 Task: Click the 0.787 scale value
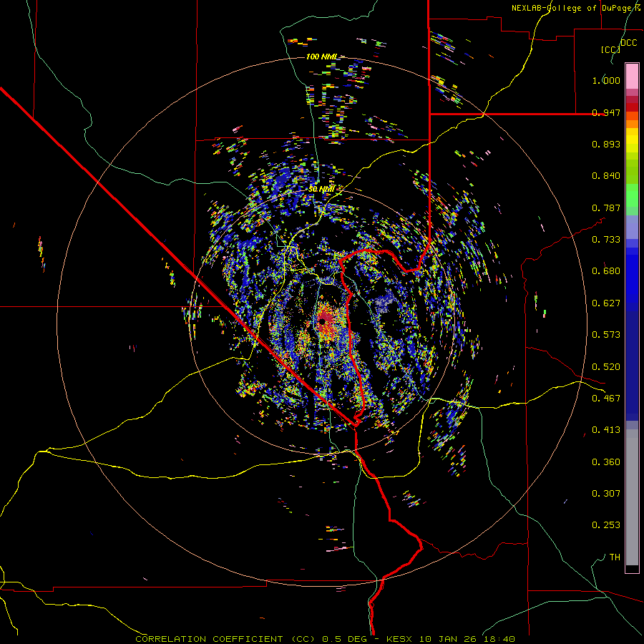click(x=606, y=208)
